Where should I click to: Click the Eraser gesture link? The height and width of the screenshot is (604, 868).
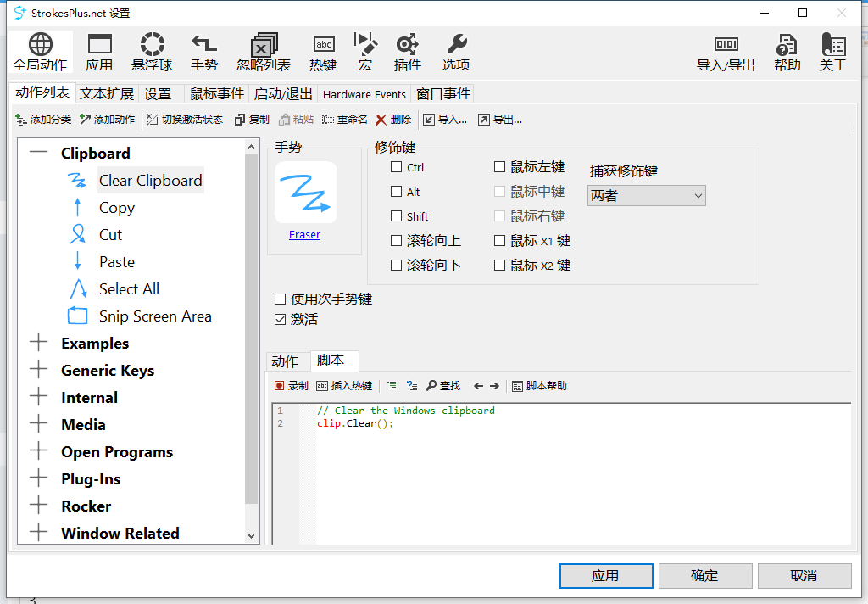(304, 234)
